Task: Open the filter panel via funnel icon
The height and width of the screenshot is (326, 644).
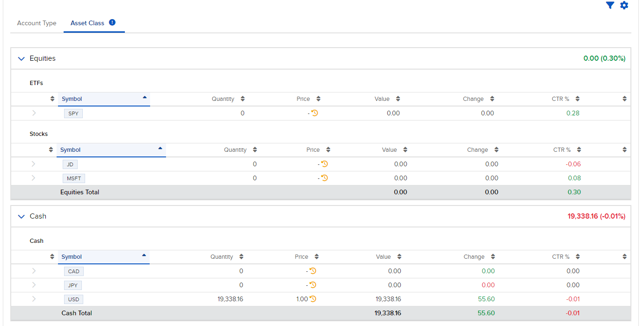Action: coord(609,5)
